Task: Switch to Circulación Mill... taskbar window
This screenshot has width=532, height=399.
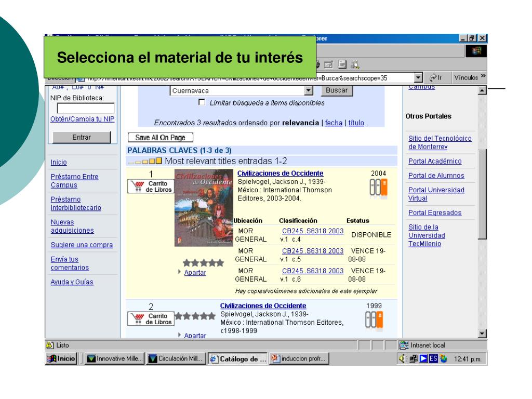Action: tap(177, 358)
